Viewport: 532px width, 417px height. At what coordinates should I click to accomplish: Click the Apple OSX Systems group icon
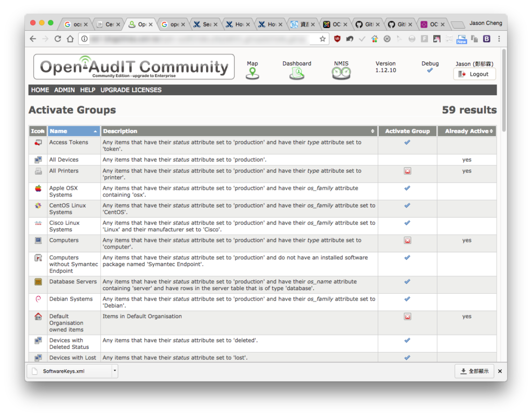click(x=38, y=188)
